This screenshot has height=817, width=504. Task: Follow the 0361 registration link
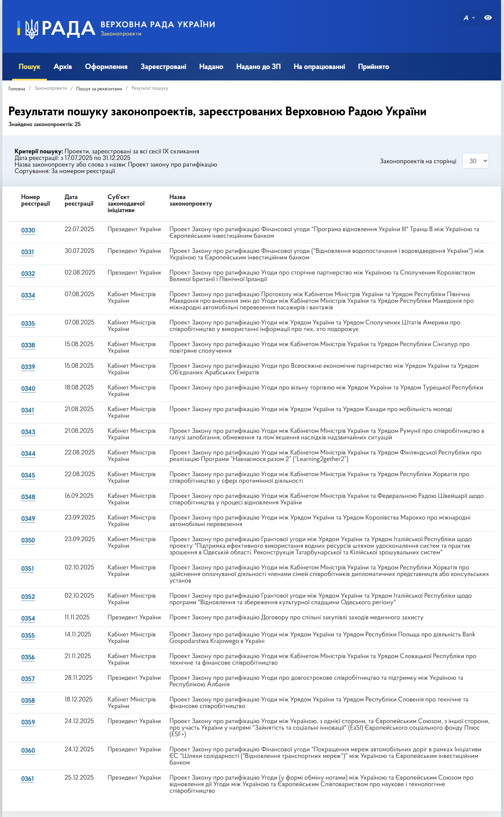[x=27, y=779]
